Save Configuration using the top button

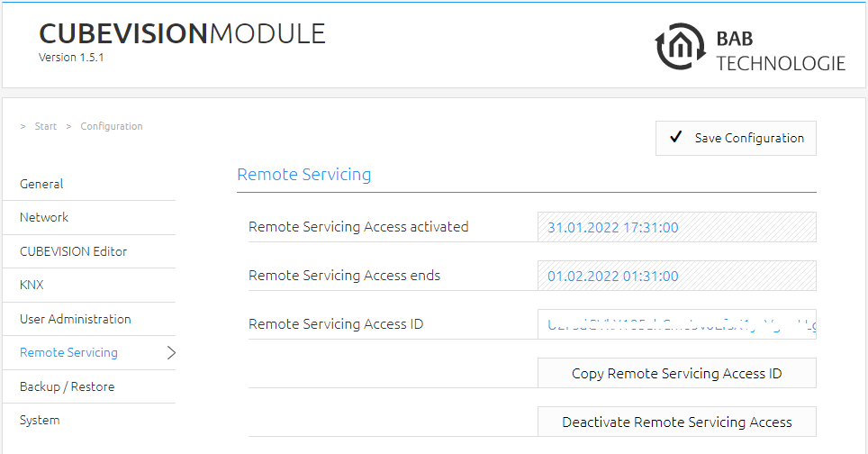click(x=736, y=138)
